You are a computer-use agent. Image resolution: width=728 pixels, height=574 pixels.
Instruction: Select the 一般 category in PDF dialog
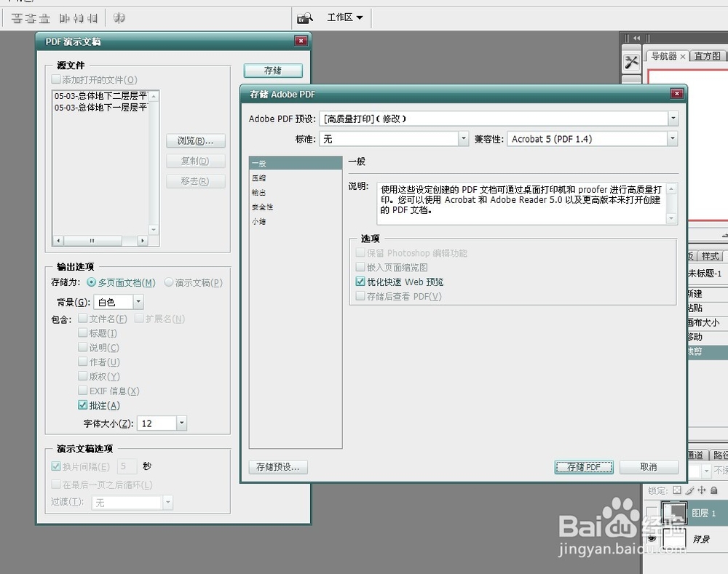pyautogui.click(x=296, y=164)
